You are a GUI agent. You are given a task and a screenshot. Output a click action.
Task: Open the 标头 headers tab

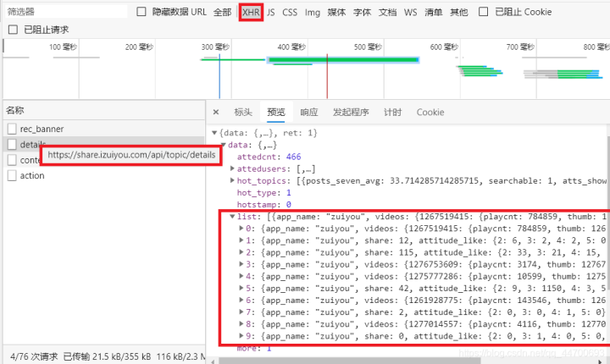[x=243, y=113]
